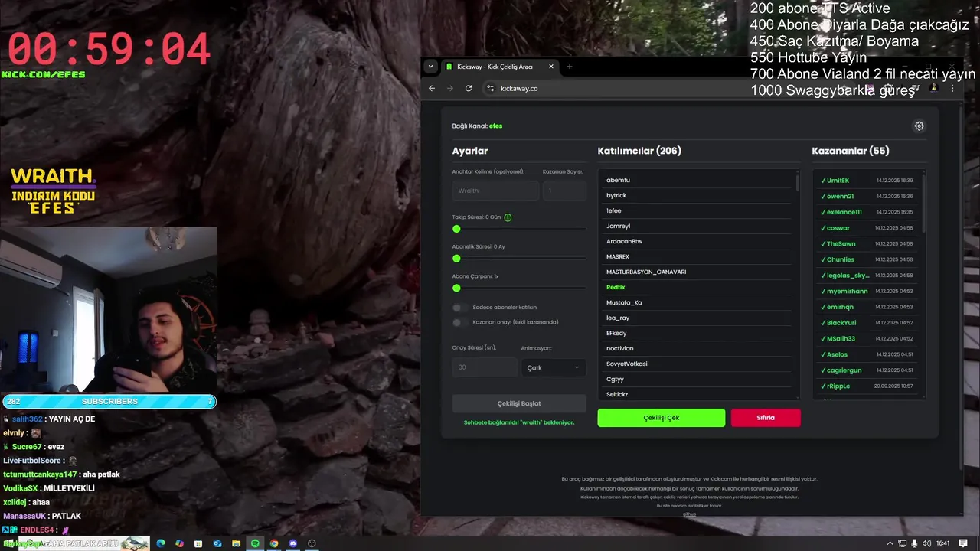The image size is (980, 551).
Task: Adjust the Abonelik Süresi slider handle
Action: click(x=456, y=258)
